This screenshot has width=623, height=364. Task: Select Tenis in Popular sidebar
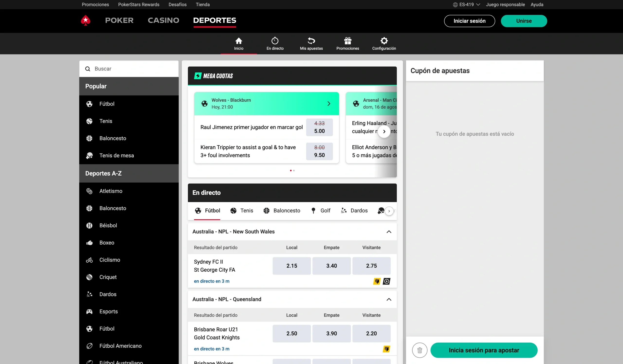coord(129,121)
